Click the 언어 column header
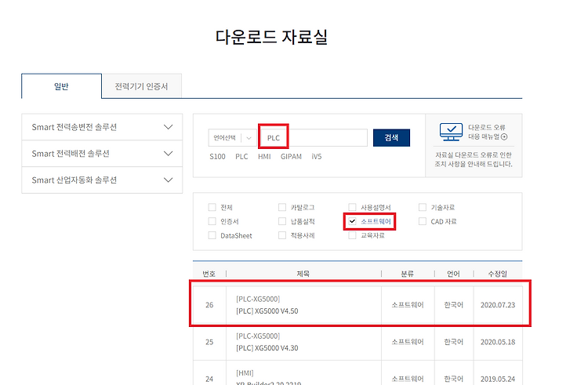This screenshot has width=588, height=385. [453, 274]
